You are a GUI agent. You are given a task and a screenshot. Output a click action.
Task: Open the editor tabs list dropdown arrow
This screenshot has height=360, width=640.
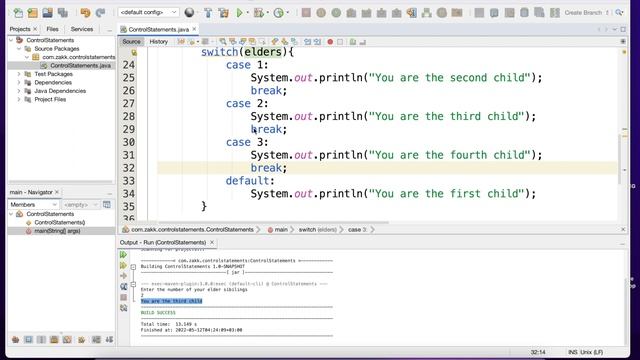(615, 29)
